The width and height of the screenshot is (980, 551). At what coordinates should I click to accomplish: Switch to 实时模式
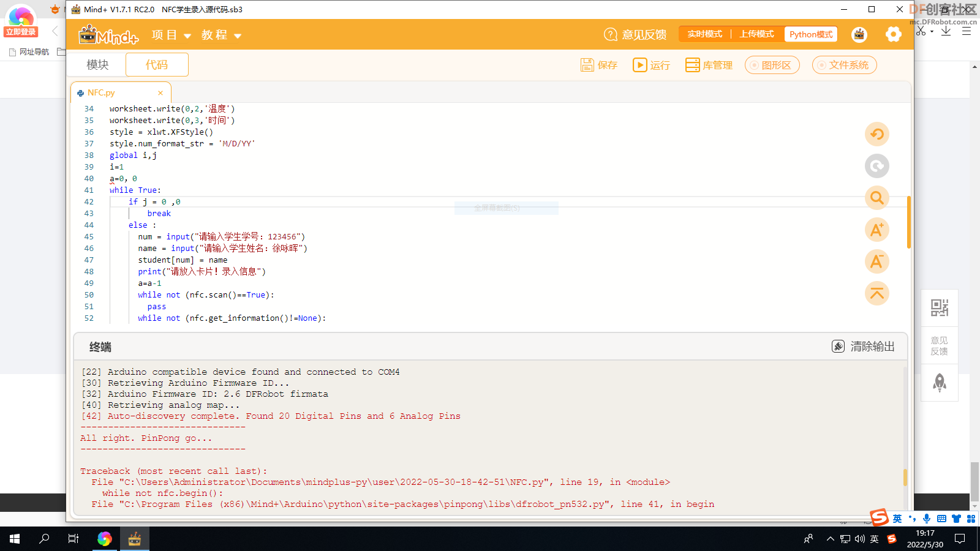click(x=704, y=34)
